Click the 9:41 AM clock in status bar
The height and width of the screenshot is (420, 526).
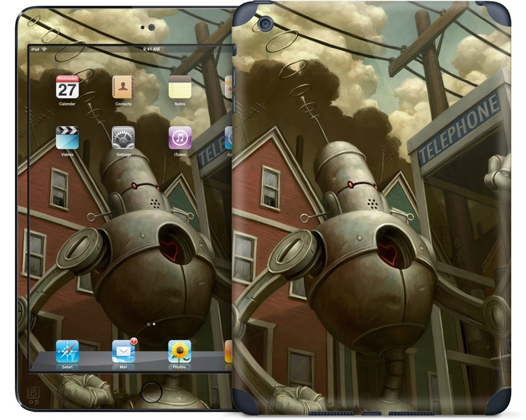click(x=152, y=49)
